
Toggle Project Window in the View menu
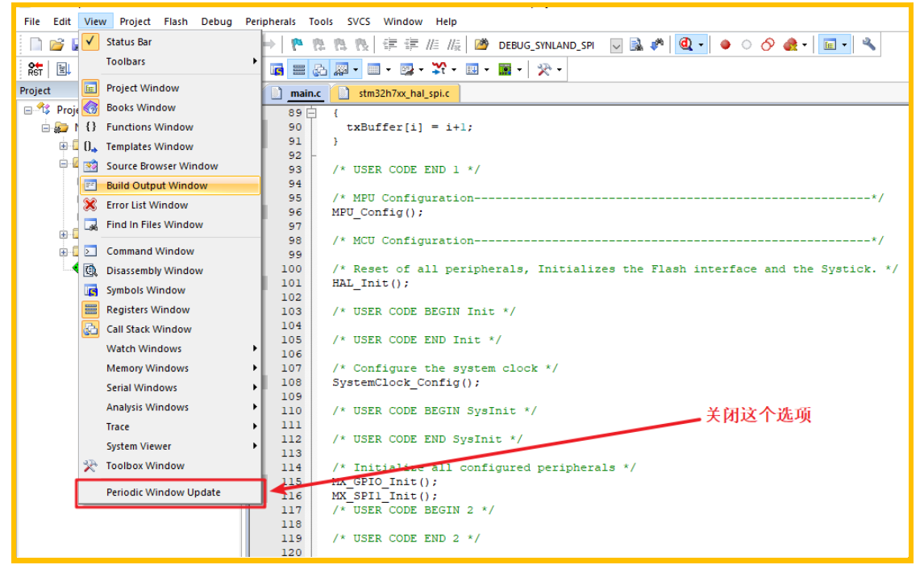pos(170,88)
